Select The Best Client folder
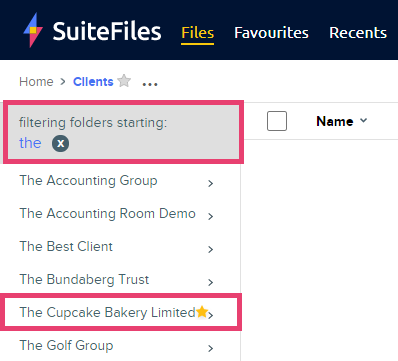 click(66, 246)
